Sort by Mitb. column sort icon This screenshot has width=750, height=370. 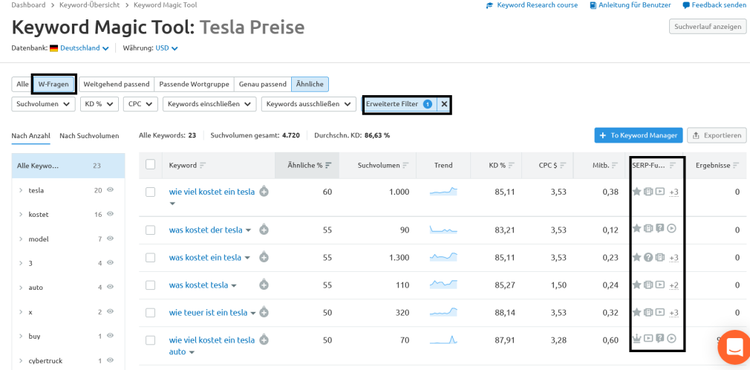click(x=615, y=165)
